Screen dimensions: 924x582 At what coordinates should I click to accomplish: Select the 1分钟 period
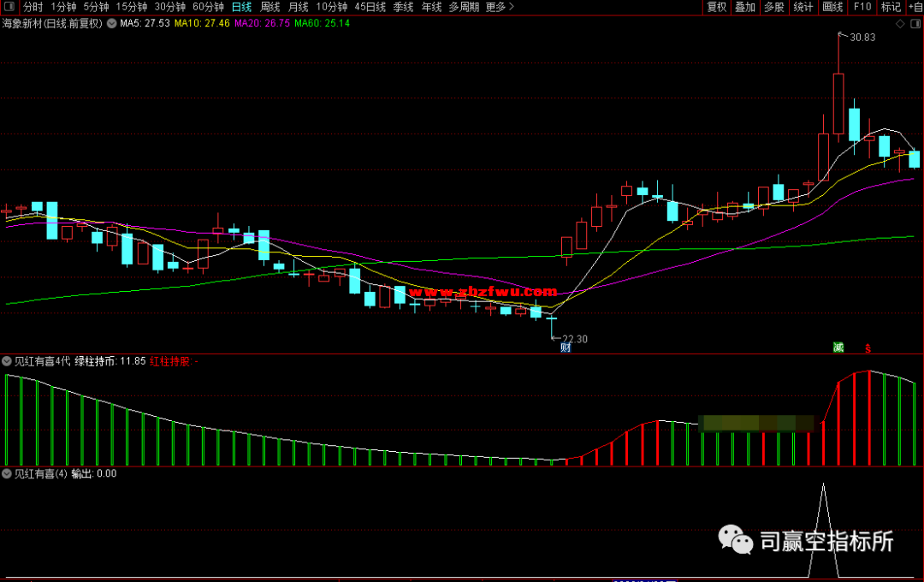point(63,7)
